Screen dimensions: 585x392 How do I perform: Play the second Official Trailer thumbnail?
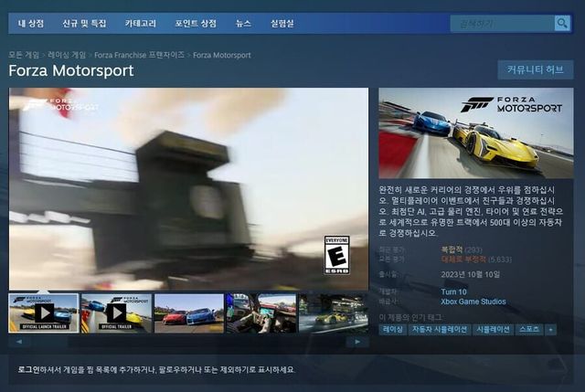pyautogui.click(x=116, y=313)
